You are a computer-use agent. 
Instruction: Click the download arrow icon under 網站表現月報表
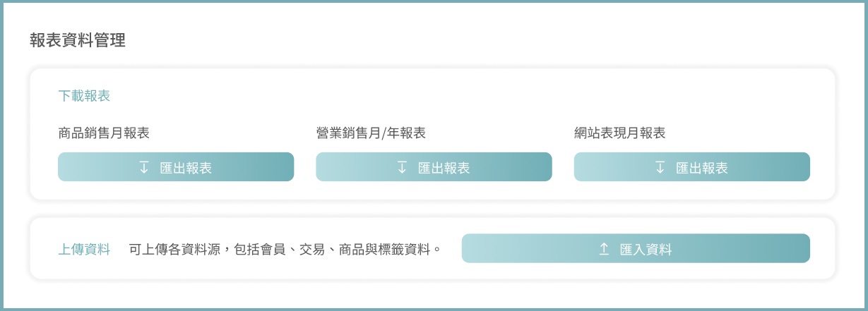660,167
